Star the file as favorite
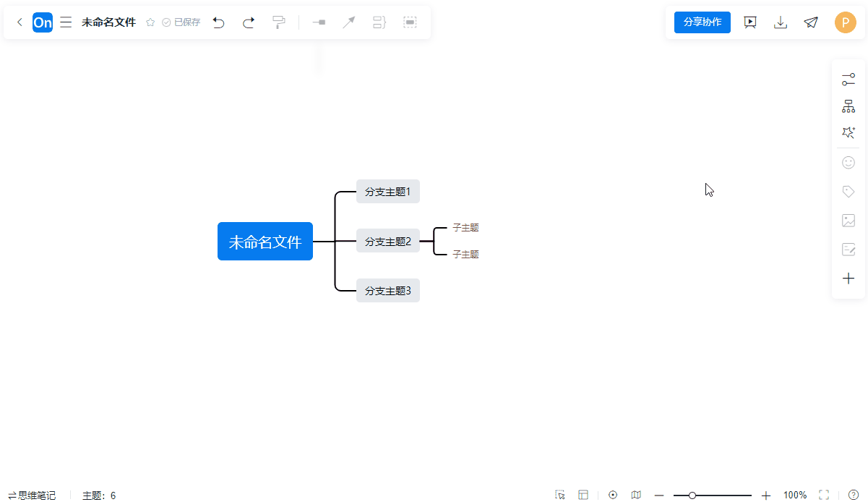868x502 pixels. 150,22
